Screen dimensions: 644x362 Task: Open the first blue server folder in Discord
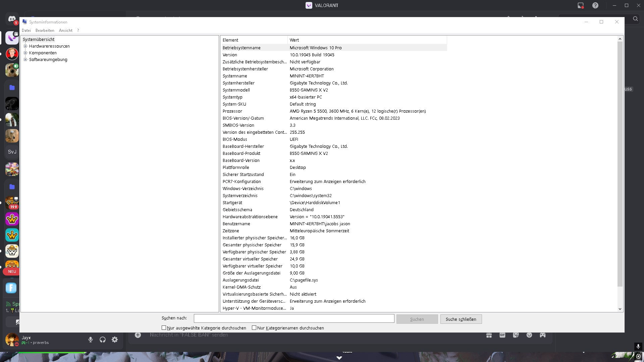pos(12,87)
